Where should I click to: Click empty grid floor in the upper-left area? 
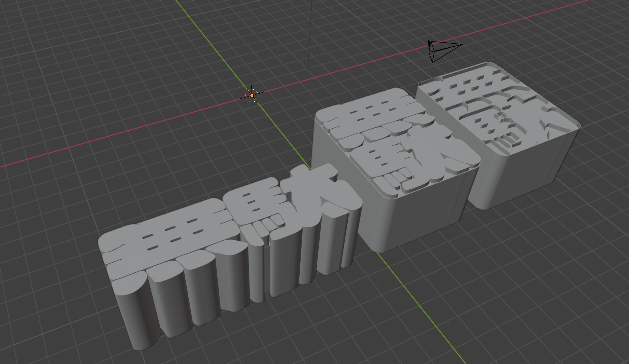point(80,64)
